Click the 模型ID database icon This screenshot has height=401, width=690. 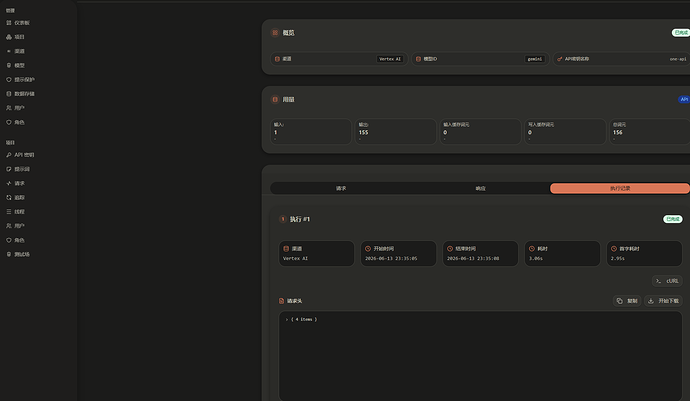coord(418,59)
